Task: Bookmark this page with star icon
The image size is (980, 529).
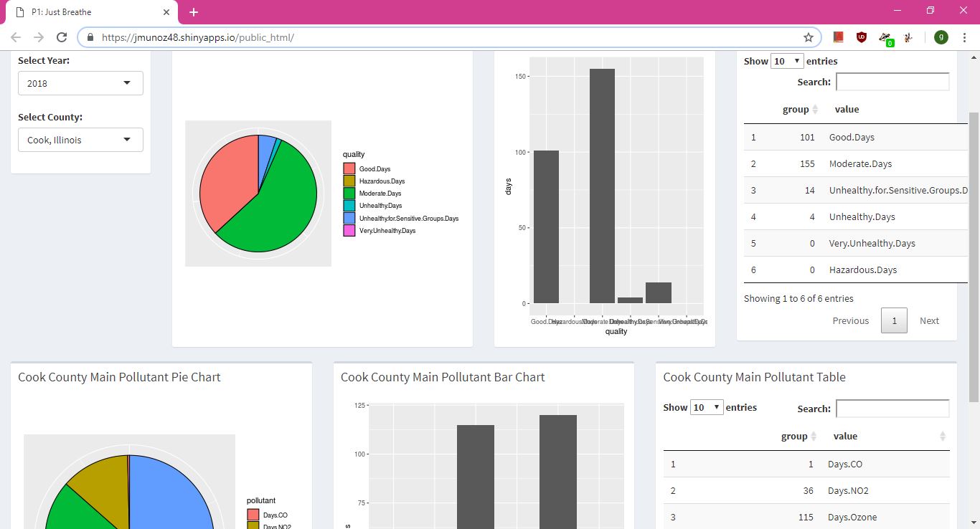Action: click(x=809, y=37)
